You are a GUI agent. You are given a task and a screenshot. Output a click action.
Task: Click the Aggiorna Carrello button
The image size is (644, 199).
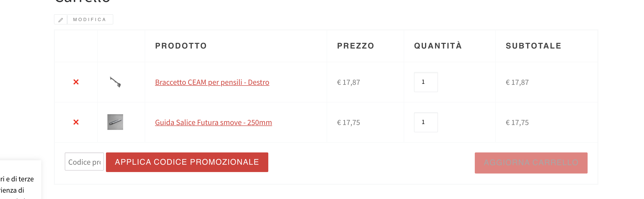531,163
